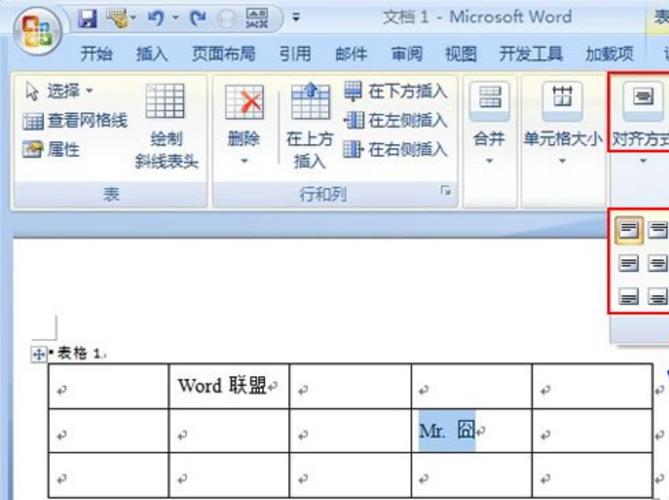The width and height of the screenshot is (669, 500).
Task: Expand the 合并 dropdown arrow
Action: point(489,161)
